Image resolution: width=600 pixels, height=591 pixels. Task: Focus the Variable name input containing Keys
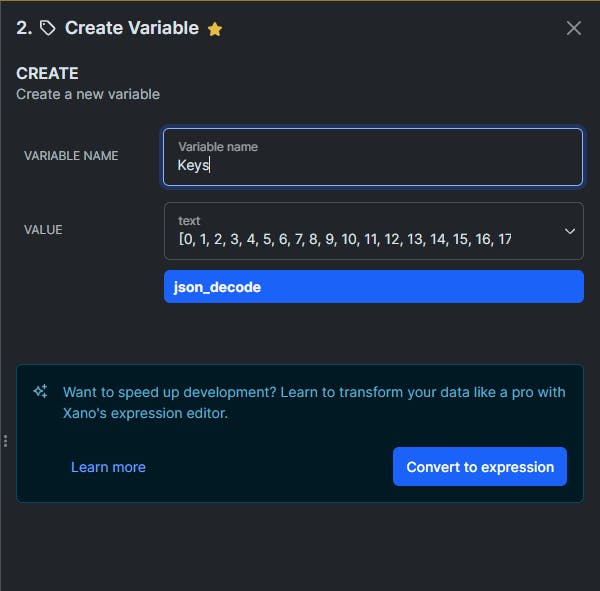373,157
